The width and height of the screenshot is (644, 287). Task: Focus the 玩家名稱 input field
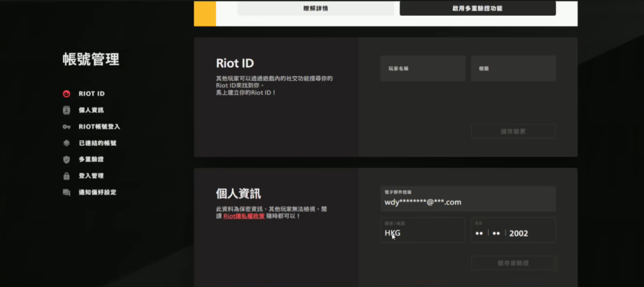[x=423, y=68]
